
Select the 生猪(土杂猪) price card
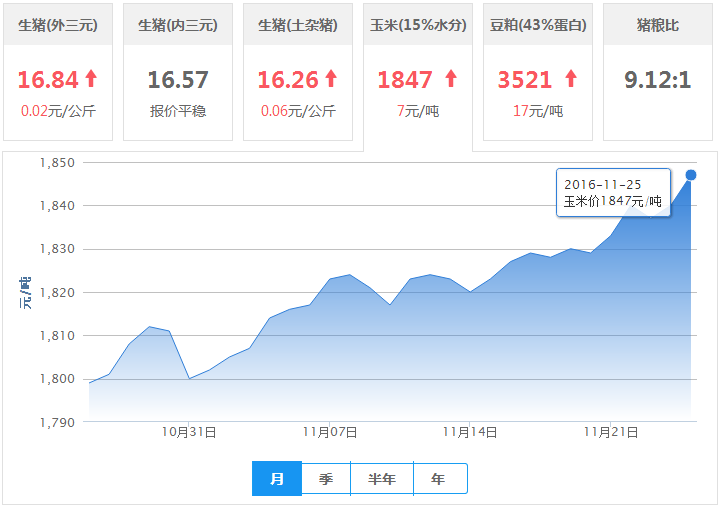[x=298, y=72]
